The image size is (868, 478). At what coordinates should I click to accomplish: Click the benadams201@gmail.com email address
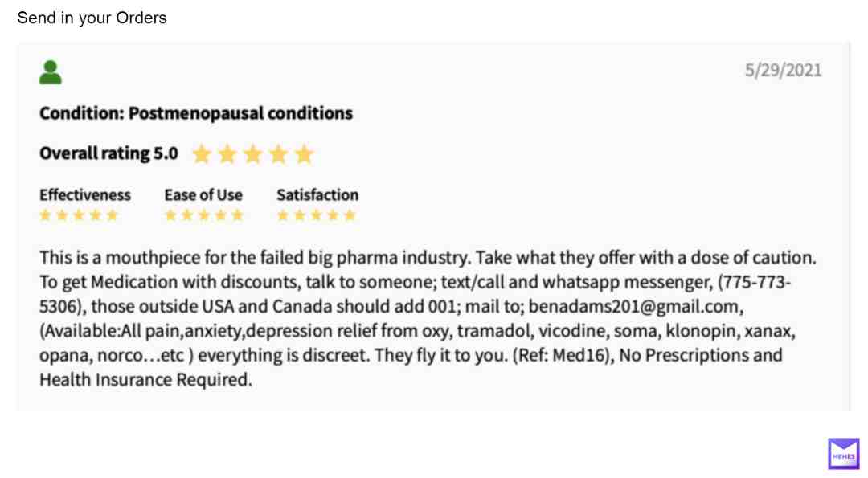[x=633, y=307]
